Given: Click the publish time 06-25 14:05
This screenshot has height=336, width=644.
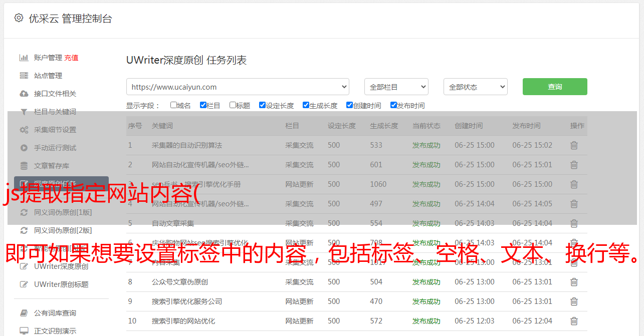Looking at the screenshot, I should [x=532, y=204].
